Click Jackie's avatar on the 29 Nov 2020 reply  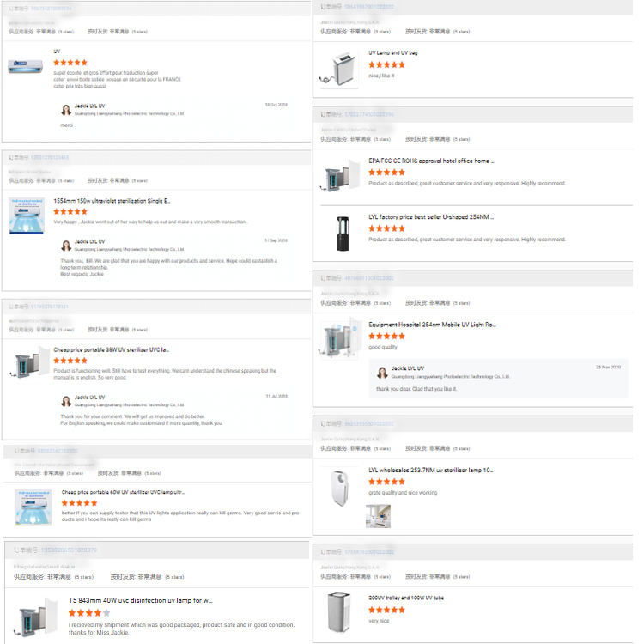tap(382, 371)
